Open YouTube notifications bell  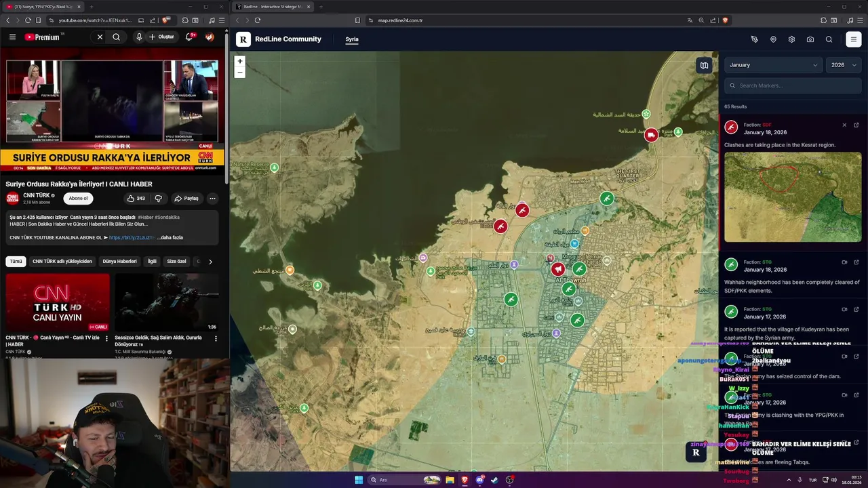pos(190,37)
